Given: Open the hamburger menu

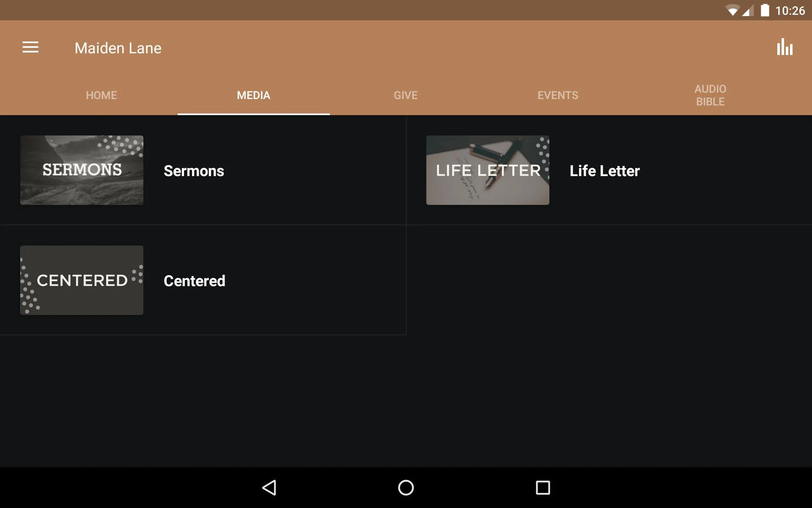Looking at the screenshot, I should click(30, 48).
